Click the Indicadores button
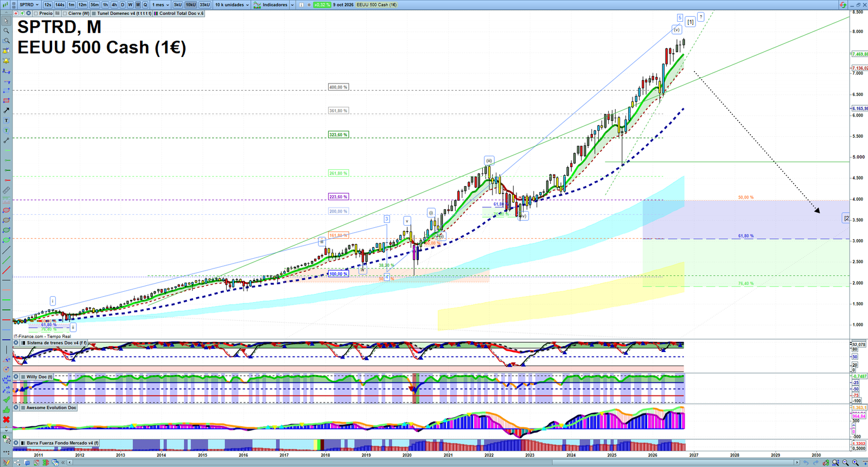 [270, 5]
